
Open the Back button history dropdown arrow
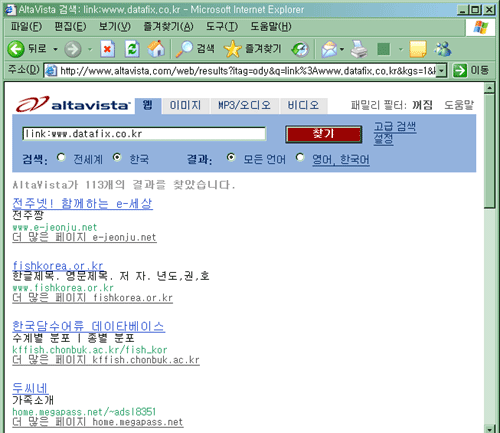[x=55, y=49]
